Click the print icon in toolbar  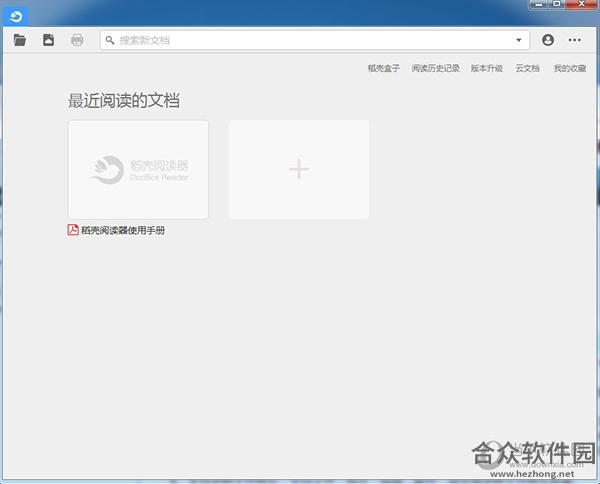pyautogui.click(x=77, y=40)
